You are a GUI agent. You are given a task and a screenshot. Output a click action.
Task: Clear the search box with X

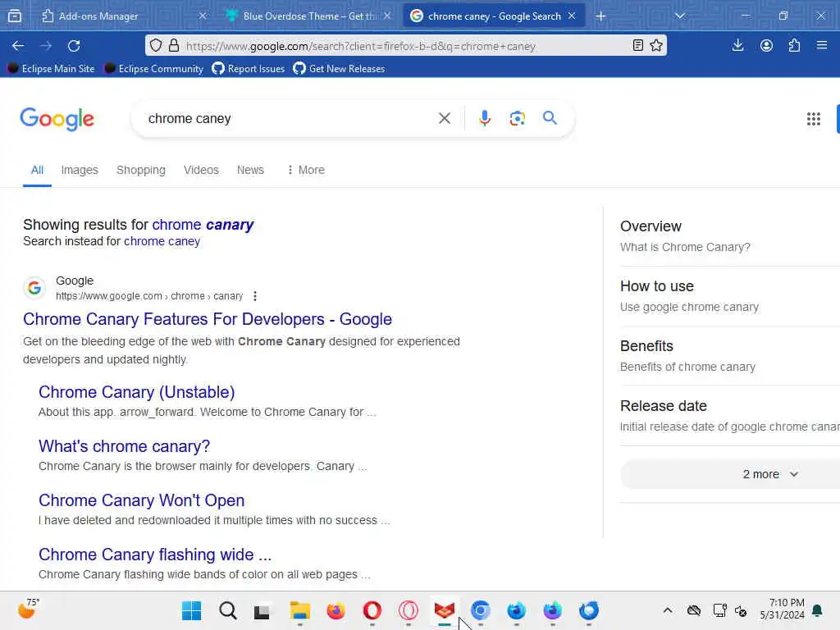tap(444, 118)
